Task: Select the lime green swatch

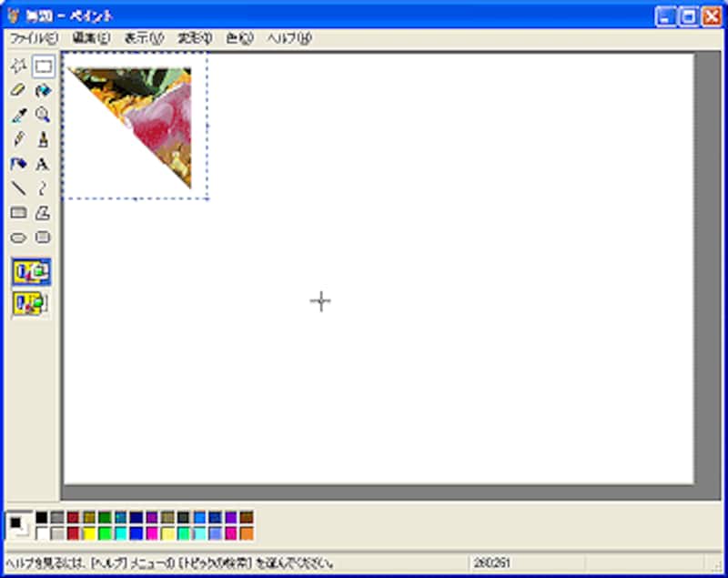Action: (105, 533)
